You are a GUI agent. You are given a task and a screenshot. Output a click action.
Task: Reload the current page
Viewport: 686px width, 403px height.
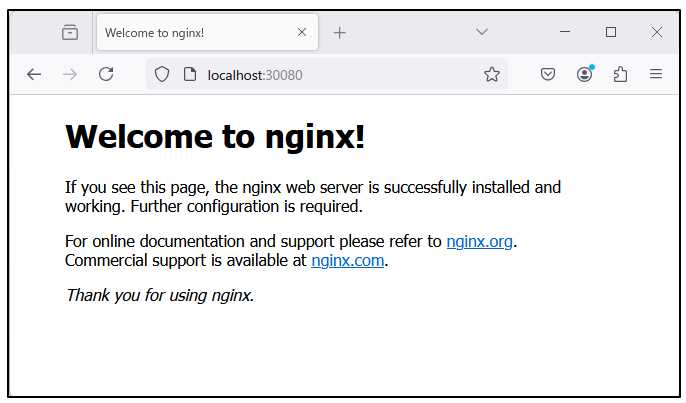tap(106, 74)
